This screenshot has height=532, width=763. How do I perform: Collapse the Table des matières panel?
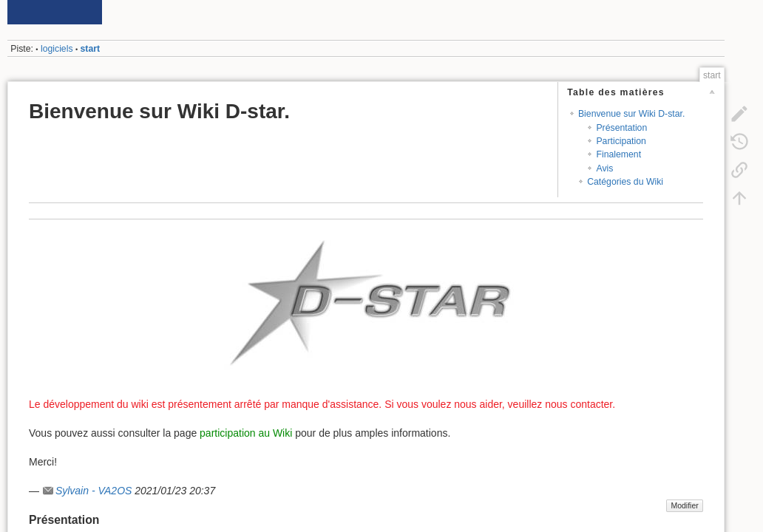[x=712, y=92]
